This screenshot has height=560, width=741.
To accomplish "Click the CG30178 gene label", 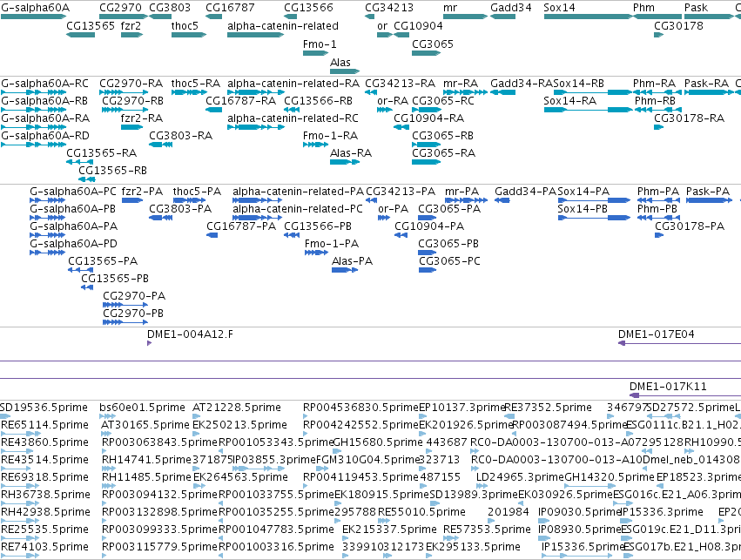I will coord(678,26).
